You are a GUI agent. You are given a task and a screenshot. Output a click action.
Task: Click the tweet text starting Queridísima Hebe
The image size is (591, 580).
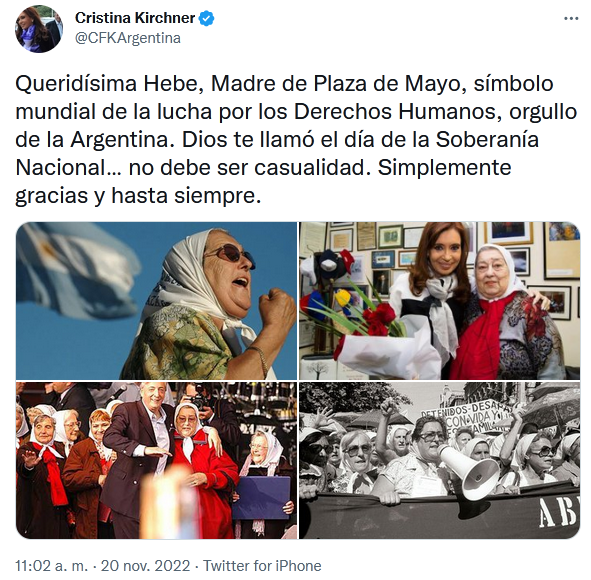[296, 139]
